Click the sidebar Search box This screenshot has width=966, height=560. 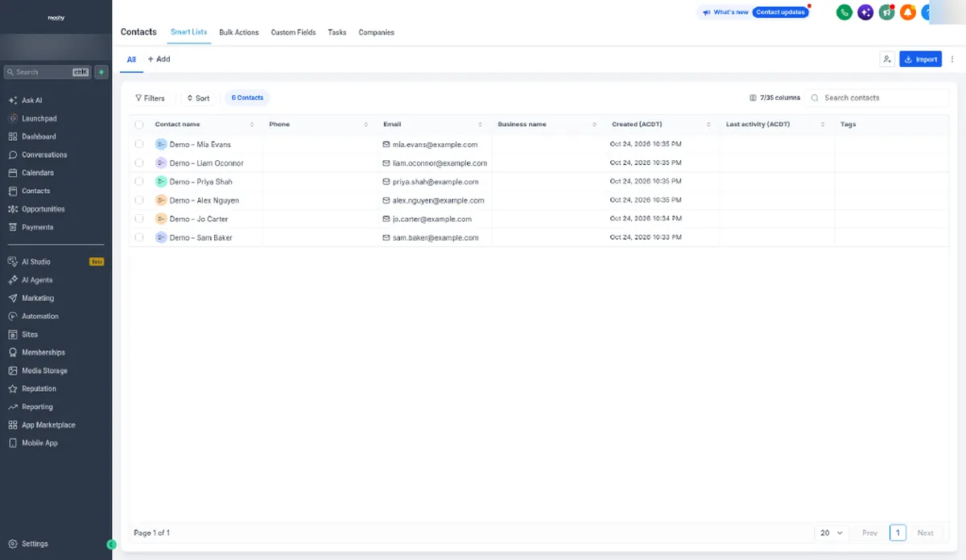point(47,72)
